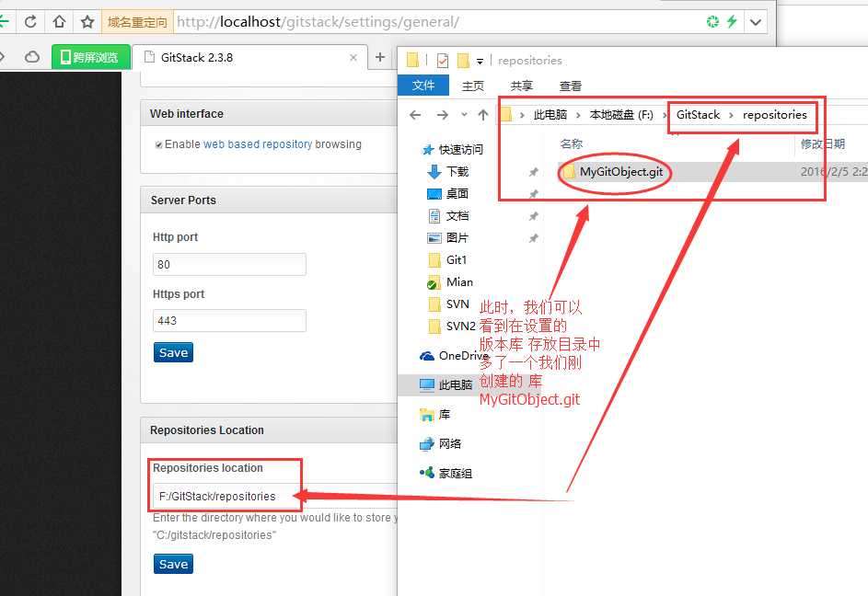Click the cloud sync icon
Viewport: 868px width, 596px height.
32,57
